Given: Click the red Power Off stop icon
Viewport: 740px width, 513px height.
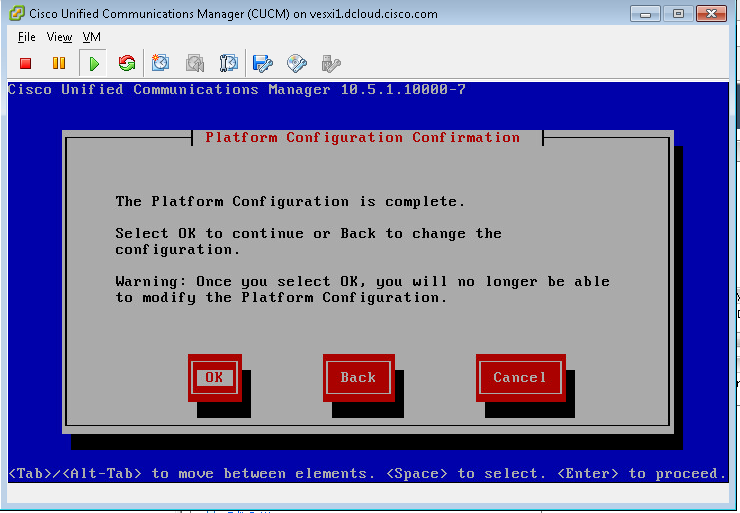Looking at the screenshot, I should (x=25, y=63).
